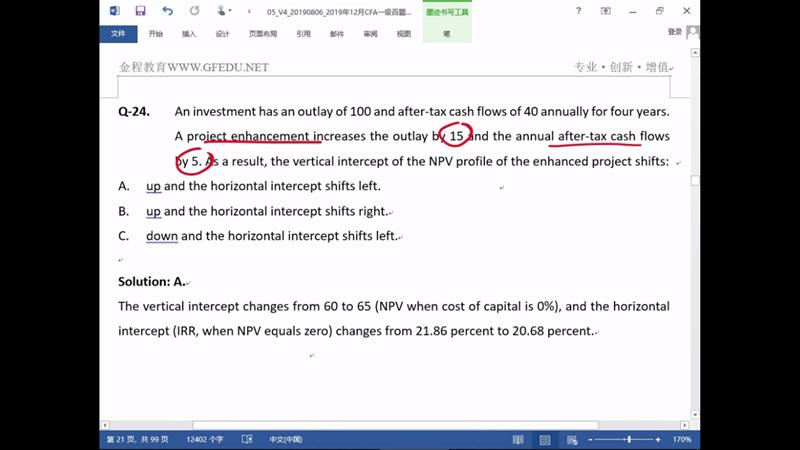The image size is (800, 450).
Task: Click the Word application icon in title bar
Action: [x=115, y=11]
